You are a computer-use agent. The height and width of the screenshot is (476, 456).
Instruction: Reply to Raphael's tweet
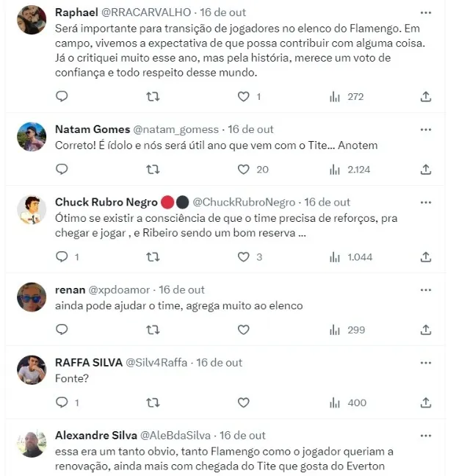[62, 96]
